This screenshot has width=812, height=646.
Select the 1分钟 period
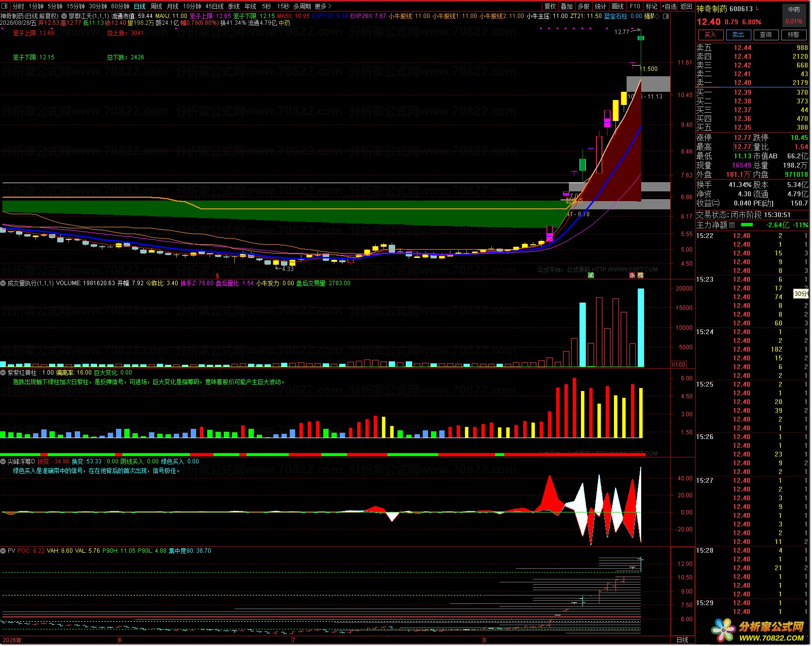[36, 6]
